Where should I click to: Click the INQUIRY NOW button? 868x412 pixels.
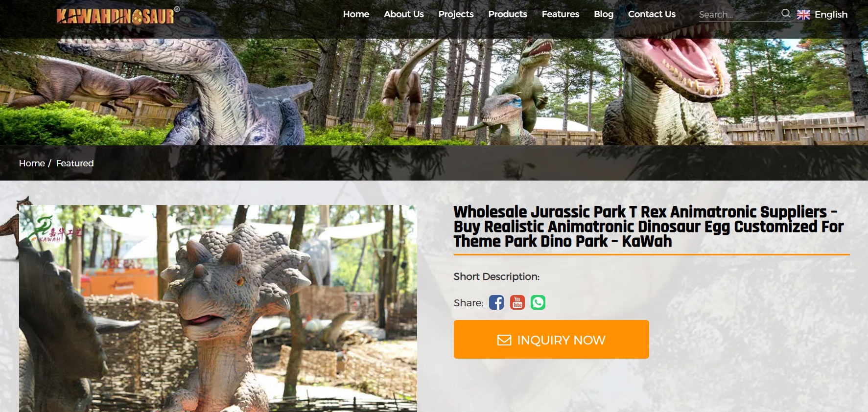click(551, 340)
